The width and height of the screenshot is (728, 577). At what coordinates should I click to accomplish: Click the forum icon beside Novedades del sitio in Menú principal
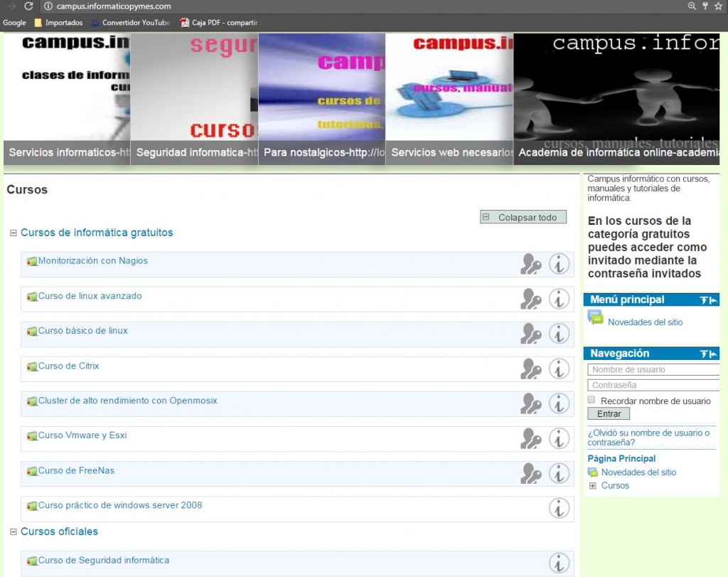click(x=595, y=318)
